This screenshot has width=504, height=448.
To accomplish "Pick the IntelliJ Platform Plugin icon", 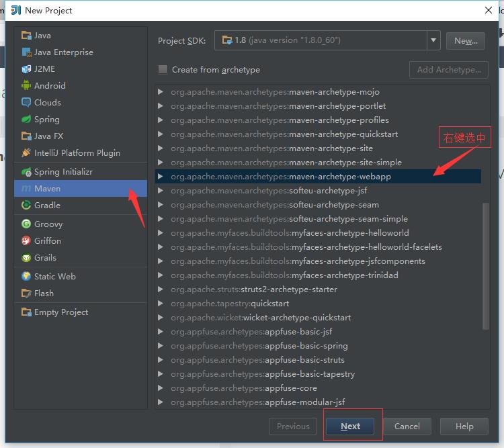I will [x=26, y=152].
